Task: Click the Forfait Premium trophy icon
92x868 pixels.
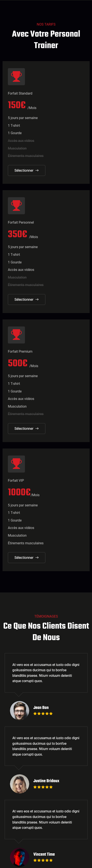Action: click(16, 335)
